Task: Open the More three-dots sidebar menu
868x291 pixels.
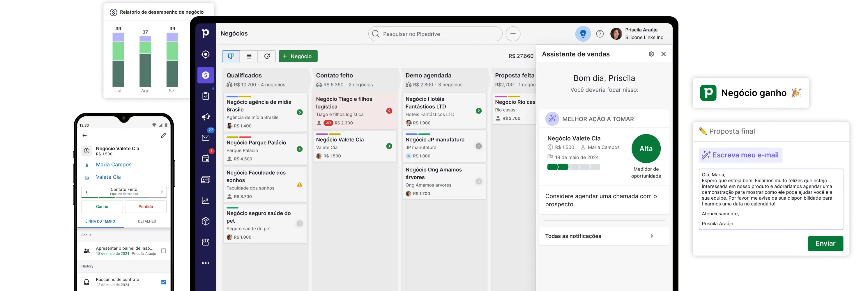Action: pyautogui.click(x=206, y=263)
